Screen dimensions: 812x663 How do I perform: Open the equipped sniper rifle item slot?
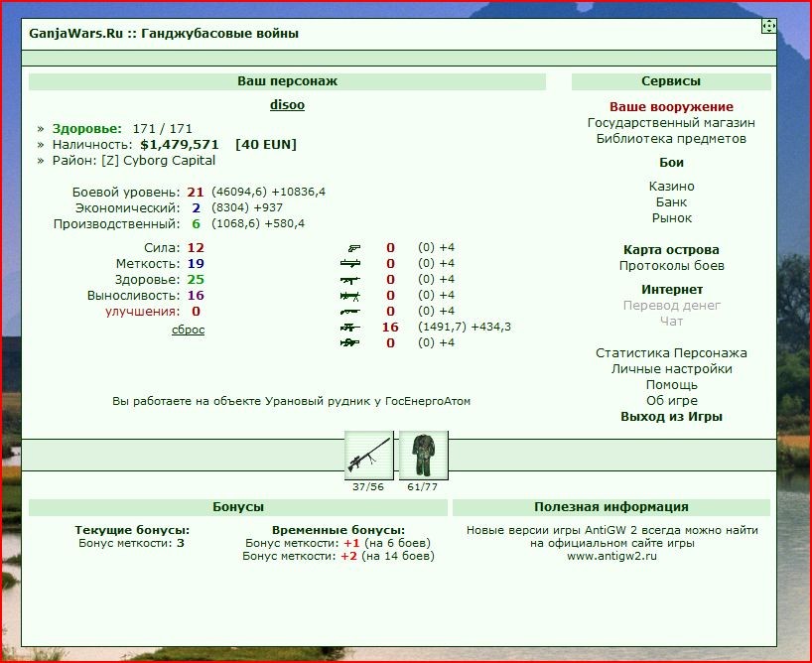pos(368,456)
